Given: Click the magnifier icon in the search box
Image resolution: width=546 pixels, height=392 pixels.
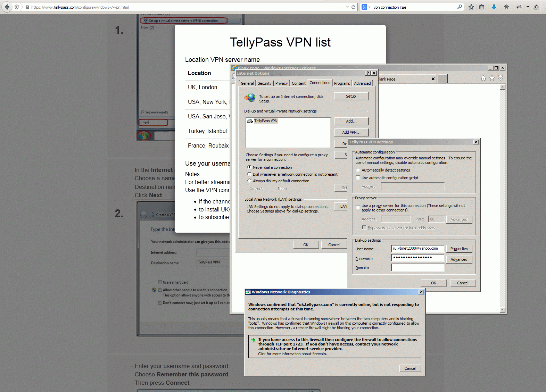Looking at the screenshot, I should click(460, 7).
